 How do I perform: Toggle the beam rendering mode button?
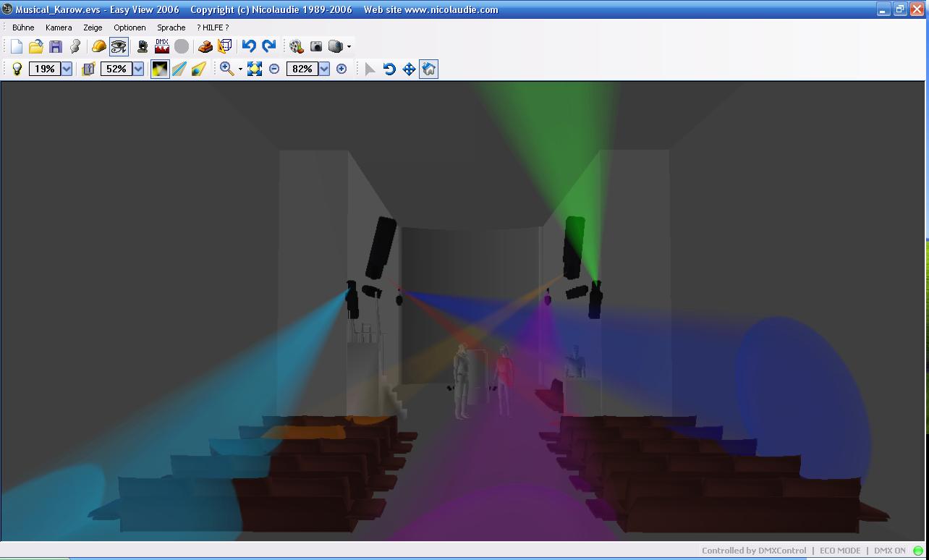(160, 69)
